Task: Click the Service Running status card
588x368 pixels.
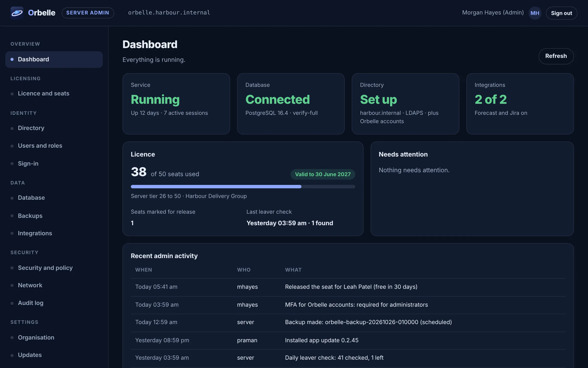Action: coord(176,104)
